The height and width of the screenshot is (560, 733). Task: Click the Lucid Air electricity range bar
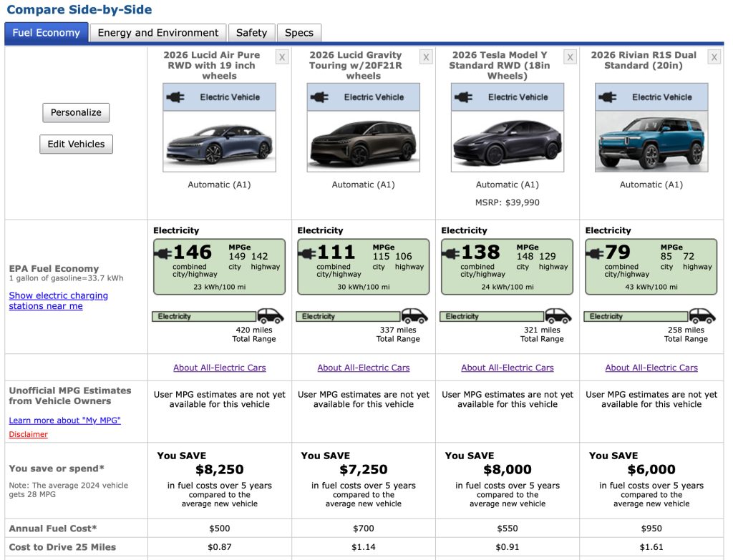[x=204, y=316]
